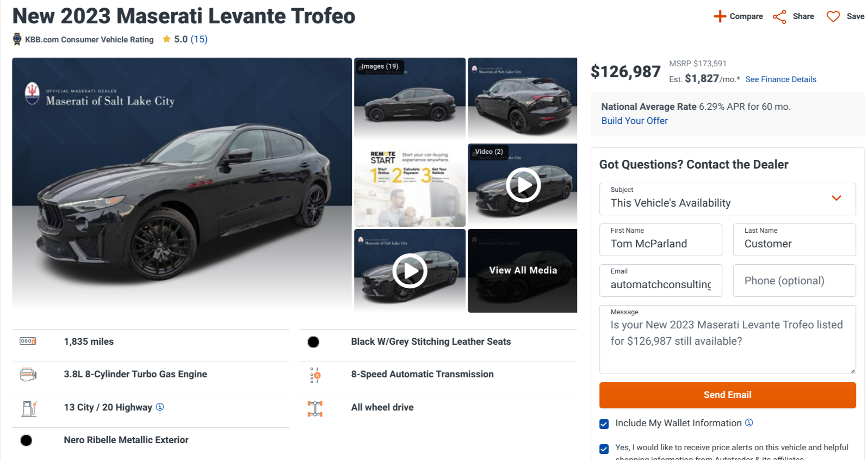The height and width of the screenshot is (460, 868).
Task: Click the Wallet Information info icon
Action: coord(749,422)
